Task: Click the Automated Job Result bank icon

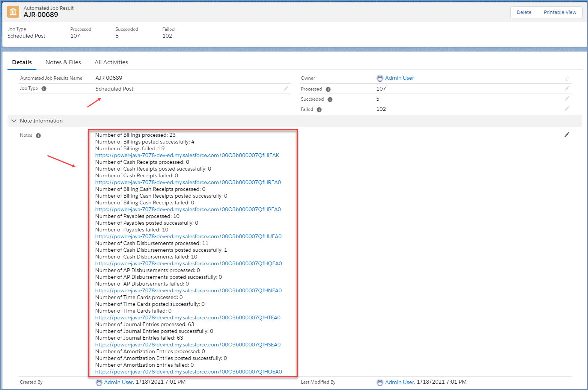Action: (x=14, y=12)
